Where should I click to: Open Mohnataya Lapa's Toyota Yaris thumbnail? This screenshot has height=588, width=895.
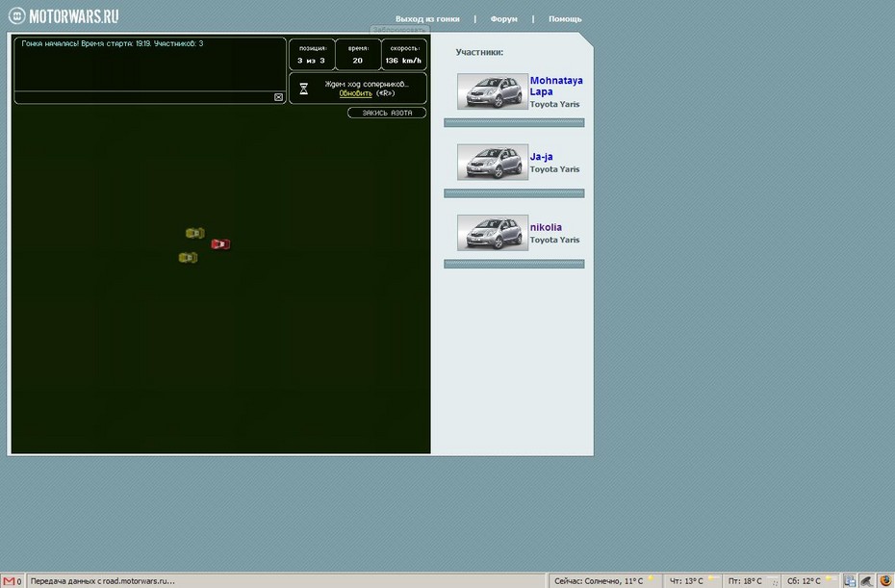(493, 91)
